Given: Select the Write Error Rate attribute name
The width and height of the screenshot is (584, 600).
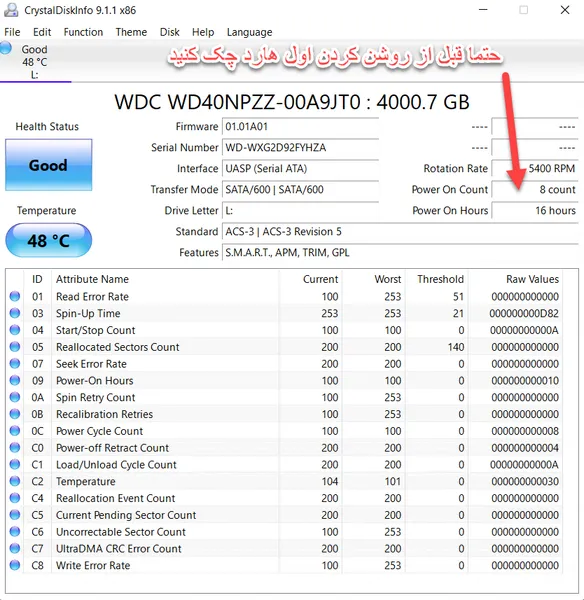Looking at the screenshot, I should point(93,566).
